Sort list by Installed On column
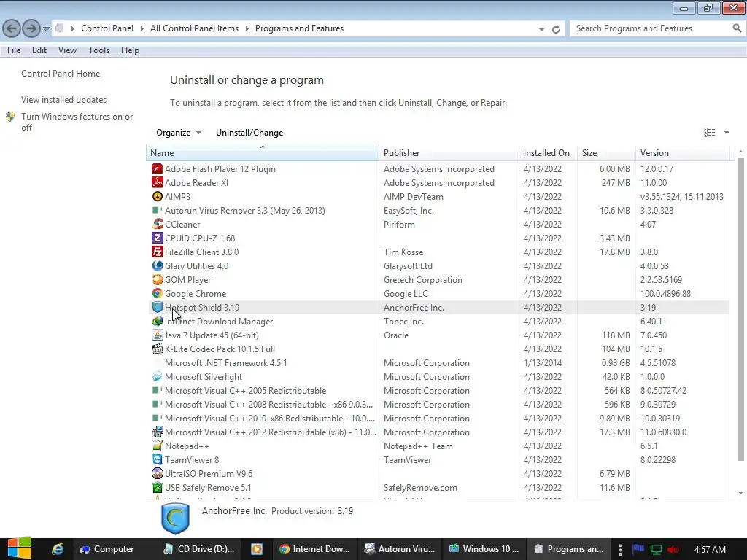The height and width of the screenshot is (560, 747). coord(549,153)
